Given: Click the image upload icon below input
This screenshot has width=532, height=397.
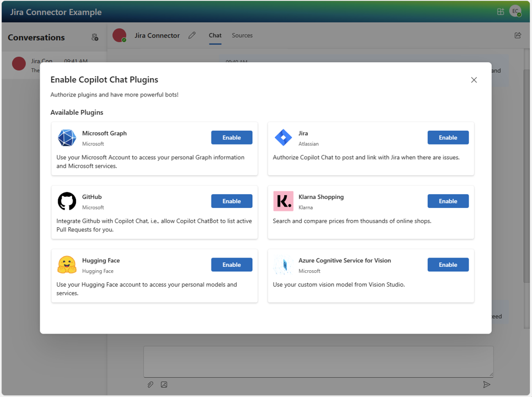Looking at the screenshot, I should [x=164, y=384].
